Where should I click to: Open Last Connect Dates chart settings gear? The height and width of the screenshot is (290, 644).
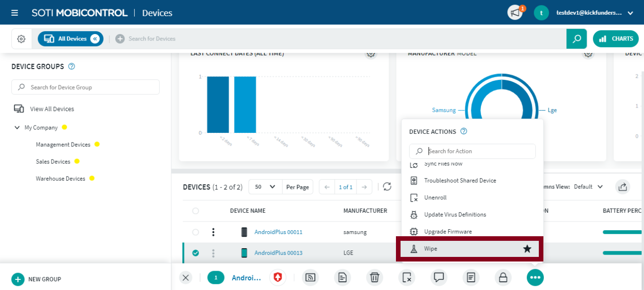pos(371,54)
